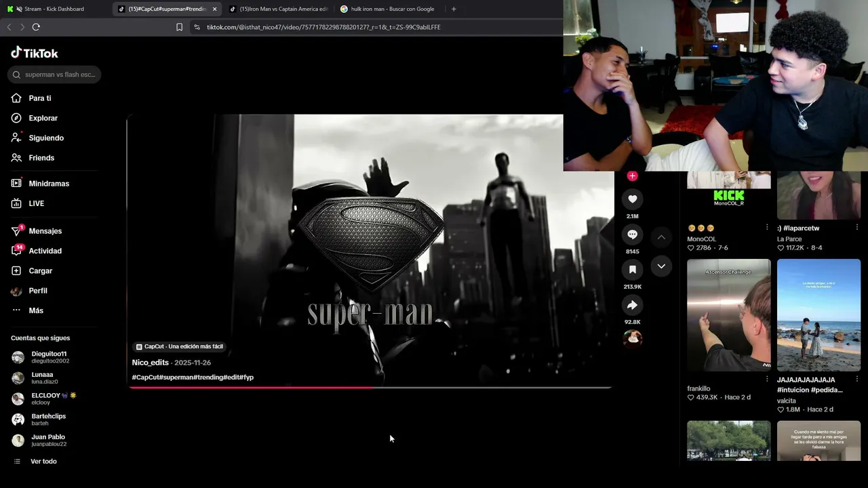Open the comments on the video

pos(632,235)
